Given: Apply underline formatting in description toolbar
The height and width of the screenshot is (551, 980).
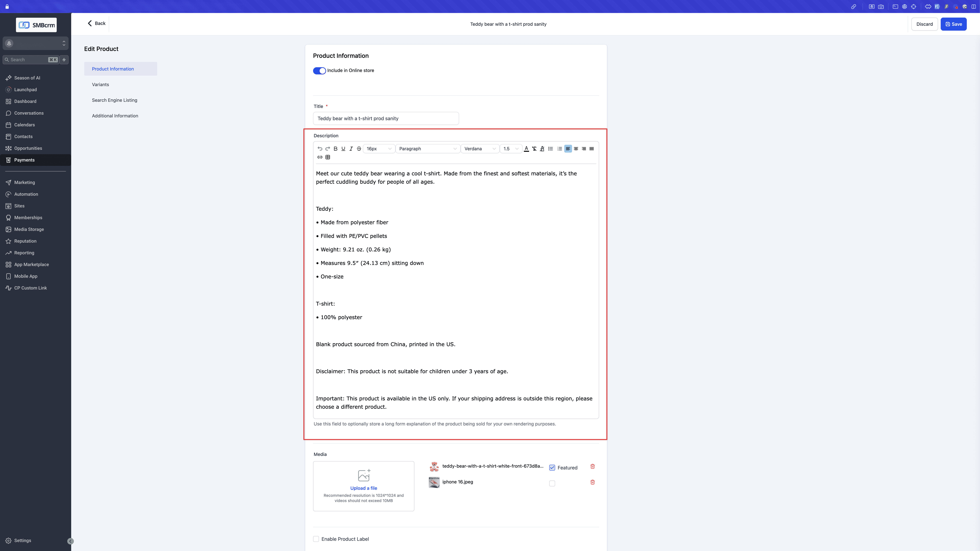Looking at the screenshot, I should [x=343, y=149].
